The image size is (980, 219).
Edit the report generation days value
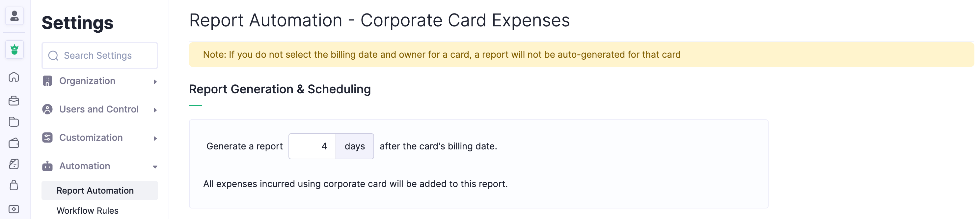click(x=312, y=146)
